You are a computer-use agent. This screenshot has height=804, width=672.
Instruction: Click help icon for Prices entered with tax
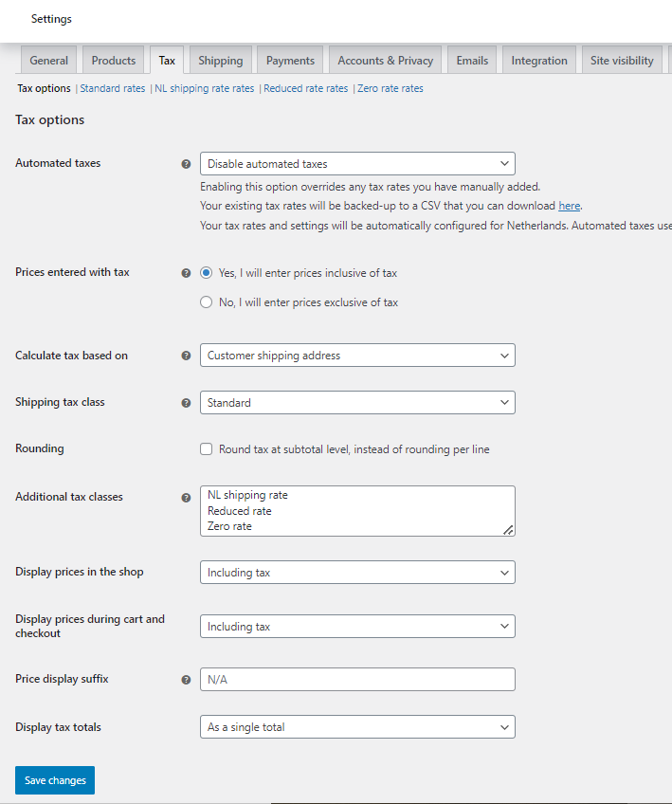pos(186,273)
